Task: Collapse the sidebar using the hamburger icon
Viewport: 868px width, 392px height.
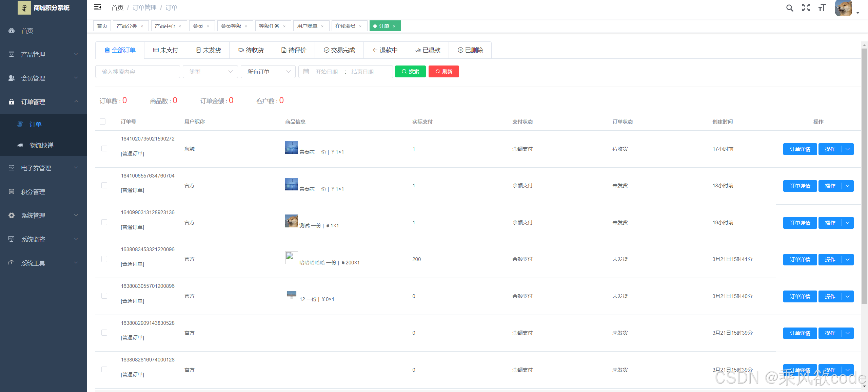Action: coord(97,7)
